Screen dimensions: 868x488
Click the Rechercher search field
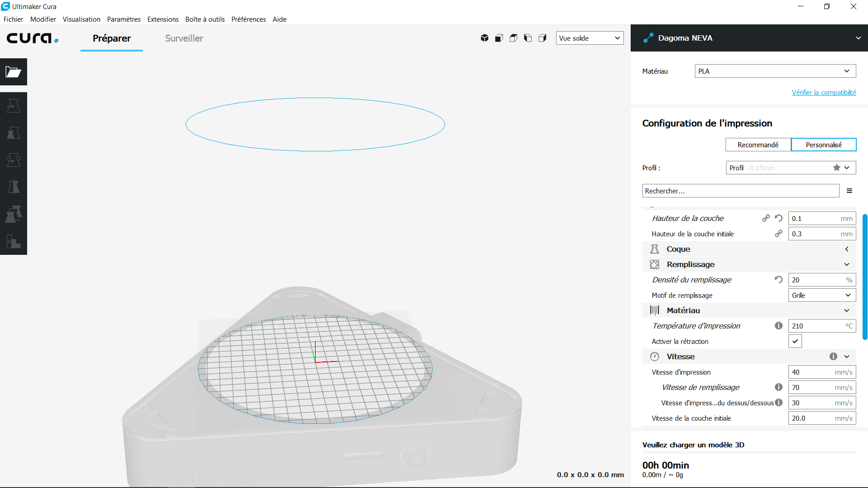pos(741,191)
